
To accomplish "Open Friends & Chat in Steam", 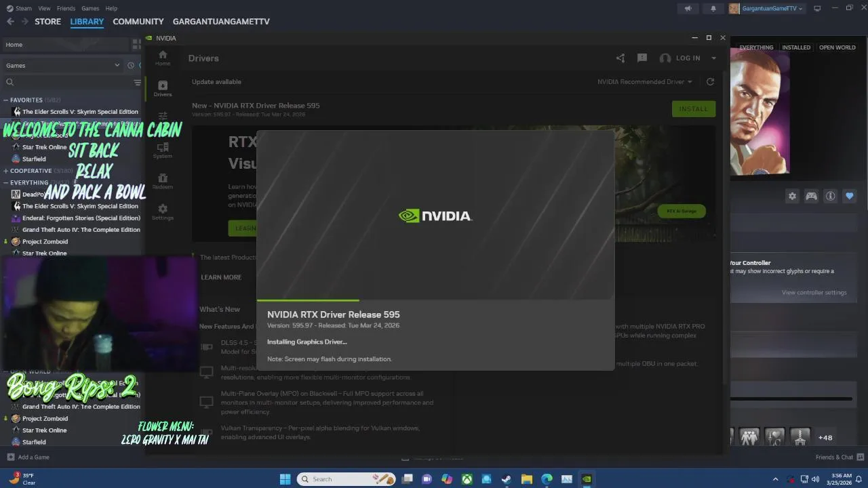I will tap(840, 457).
